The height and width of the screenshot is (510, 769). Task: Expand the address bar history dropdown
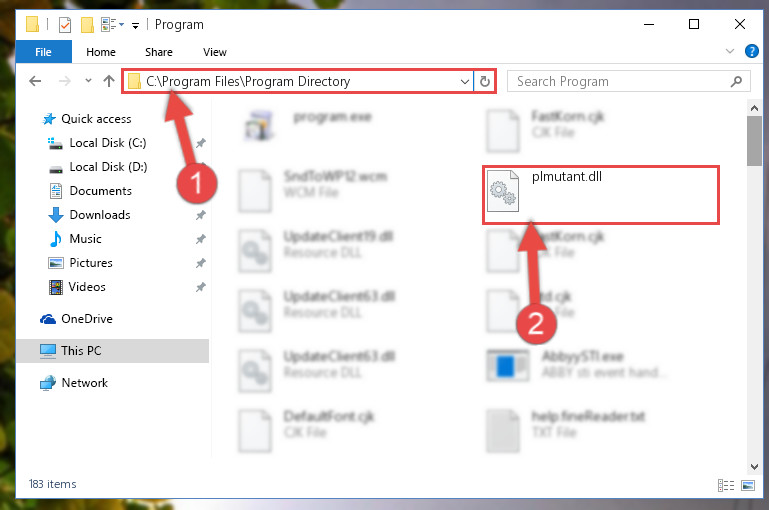(464, 81)
